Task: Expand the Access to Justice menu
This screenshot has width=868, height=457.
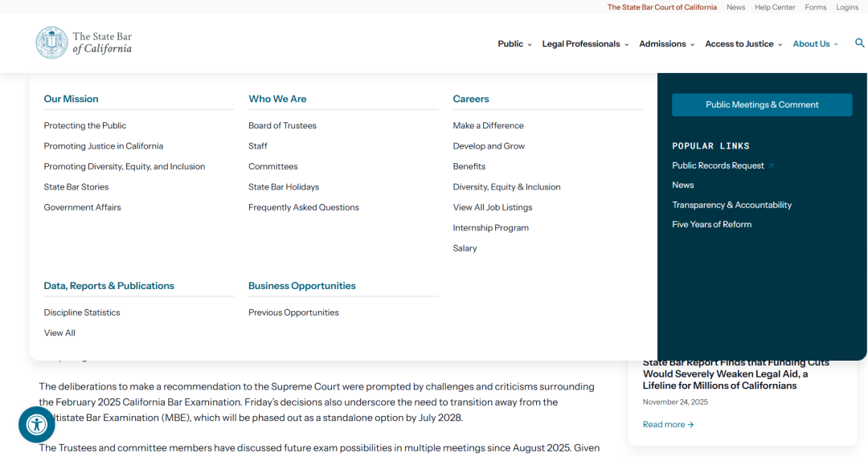Action: tap(743, 44)
